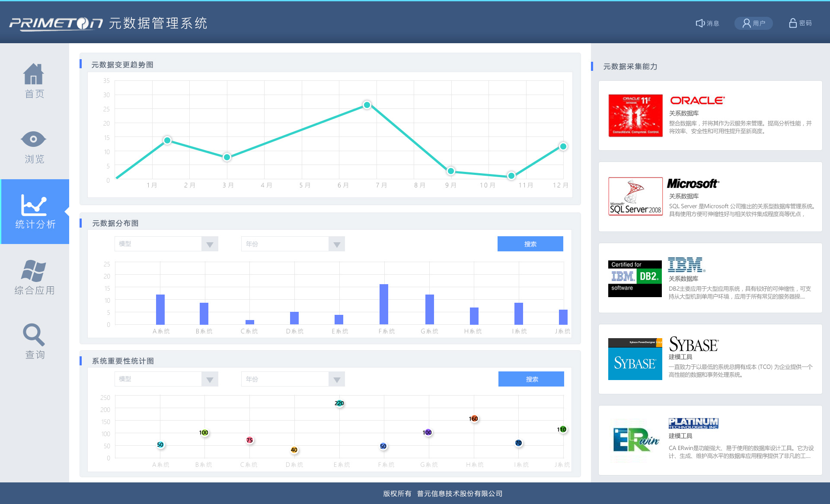The image size is (830, 504).
Task: Open the 综合应用 windows icon
Action: pyautogui.click(x=33, y=271)
